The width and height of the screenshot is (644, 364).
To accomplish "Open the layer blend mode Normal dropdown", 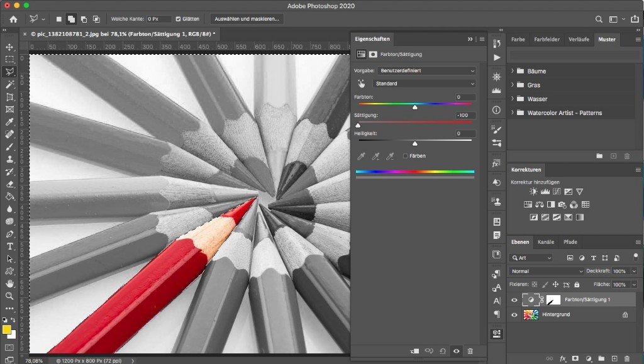I will point(547,271).
